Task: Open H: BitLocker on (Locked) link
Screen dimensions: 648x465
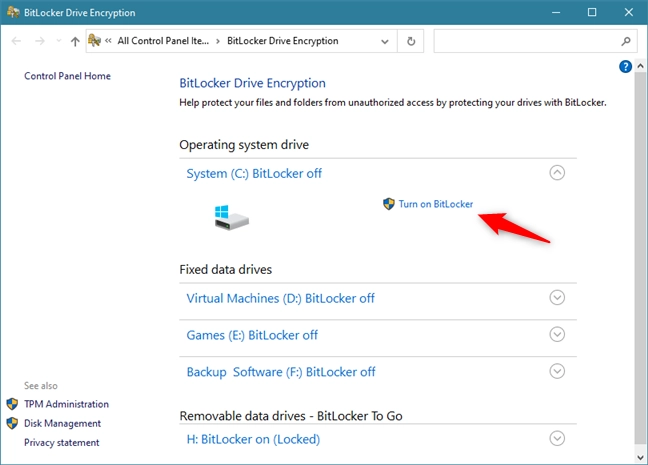Action: tap(253, 439)
